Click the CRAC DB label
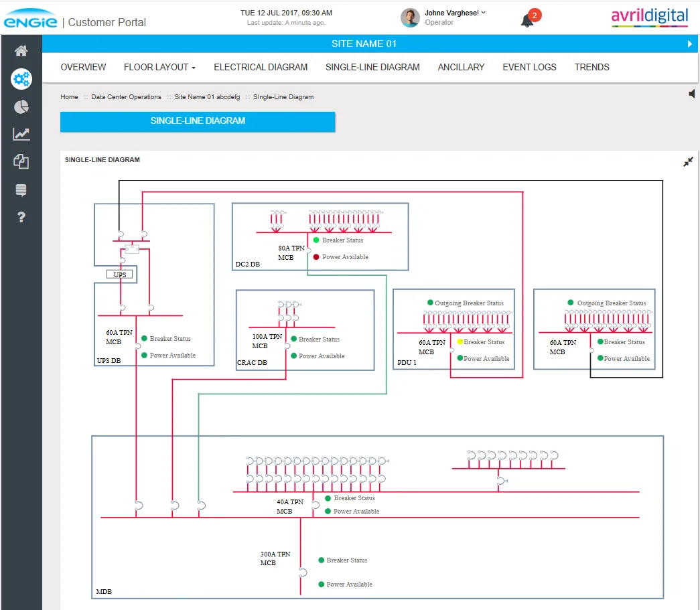Image resolution: width=700 pixels, height=610 pixels. click(252, 362)
